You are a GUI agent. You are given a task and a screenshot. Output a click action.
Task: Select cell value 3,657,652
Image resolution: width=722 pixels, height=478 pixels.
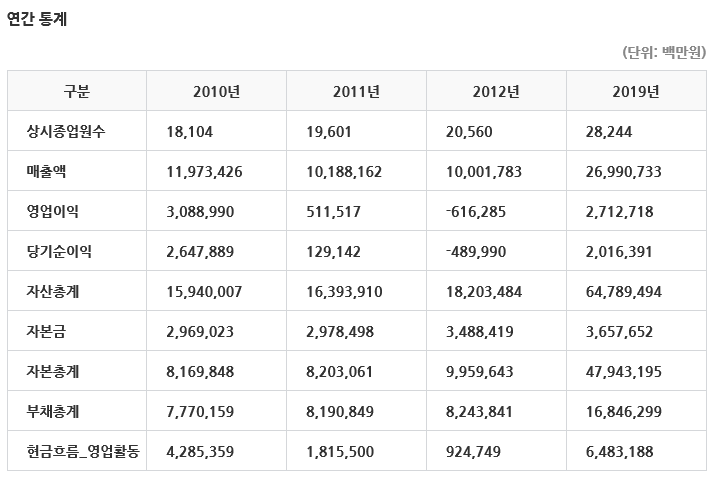pos(619,332)
